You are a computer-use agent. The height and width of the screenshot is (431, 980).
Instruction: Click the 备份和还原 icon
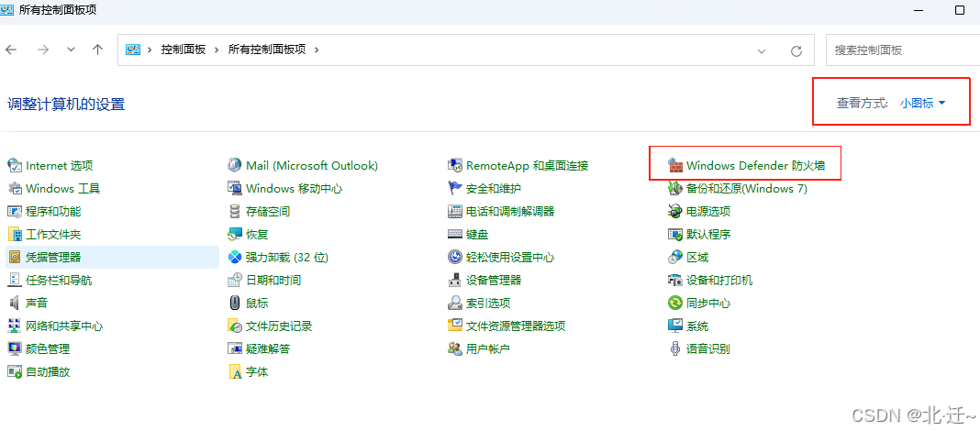(x=675, y=189)
